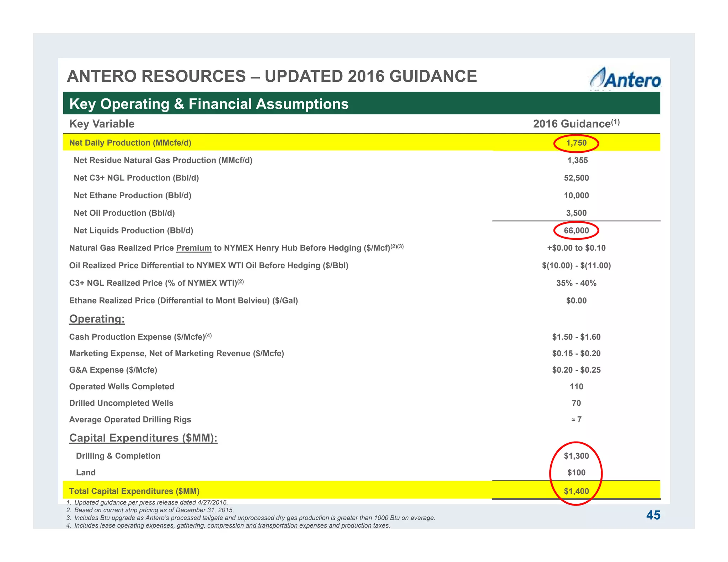Click the '35% - 40%' value

576,283
